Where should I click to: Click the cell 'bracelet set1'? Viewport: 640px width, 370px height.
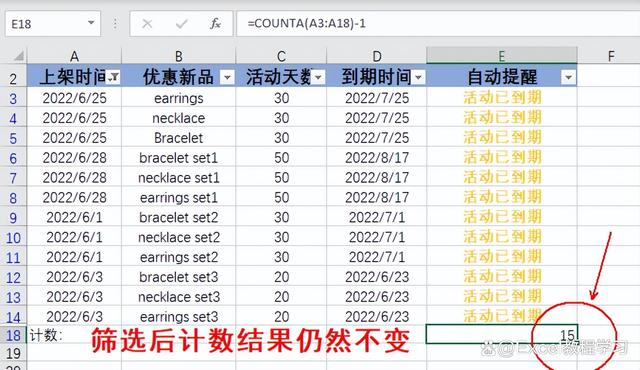(178, 158)
